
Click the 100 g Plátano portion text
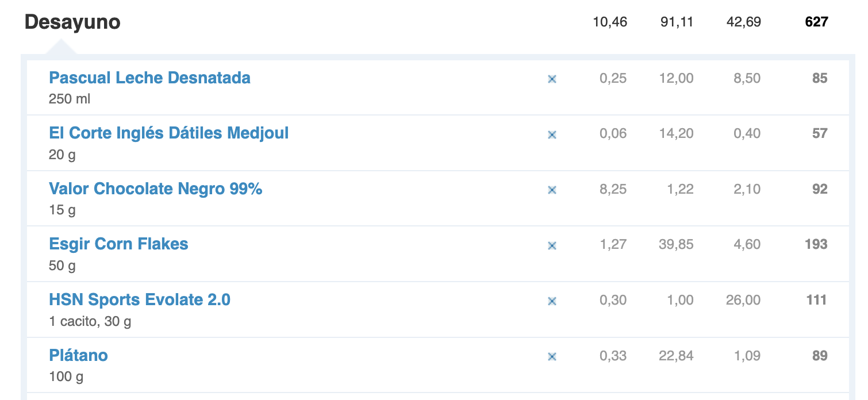(x=66, y=377)
